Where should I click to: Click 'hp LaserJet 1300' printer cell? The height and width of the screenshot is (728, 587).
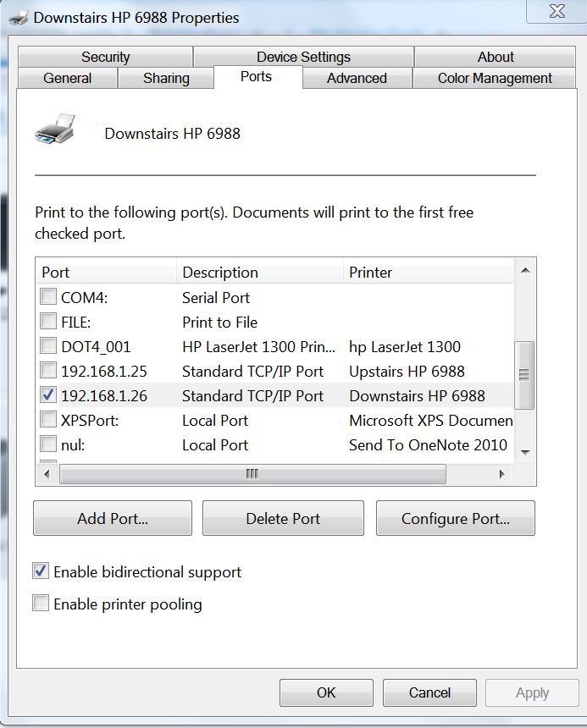(405, 346)
